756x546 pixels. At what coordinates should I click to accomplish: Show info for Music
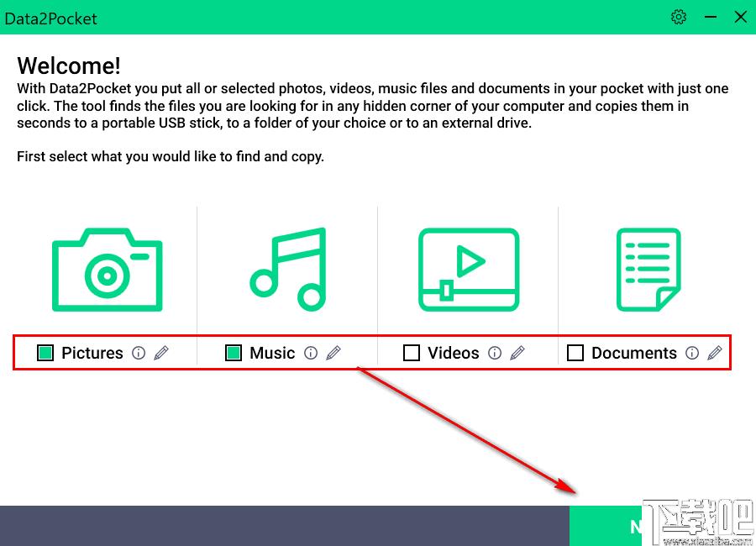click(311, 353)
